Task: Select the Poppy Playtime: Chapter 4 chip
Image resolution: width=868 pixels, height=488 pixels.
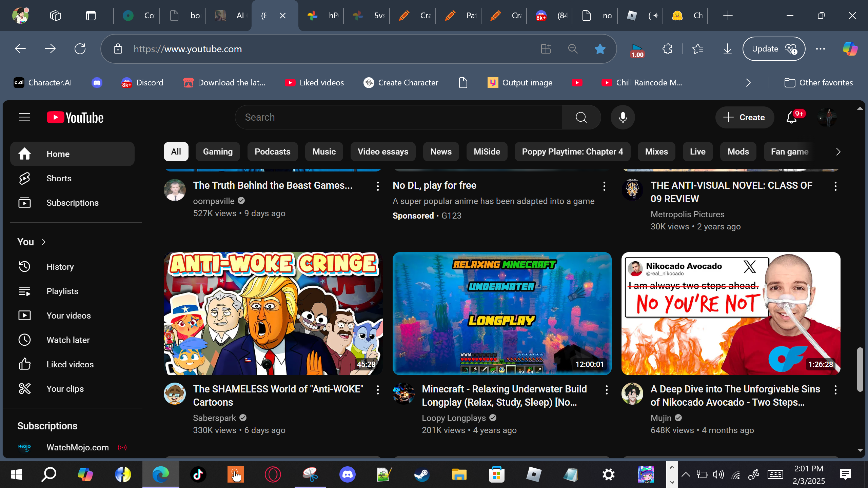Action: click(x=572, y=151)
